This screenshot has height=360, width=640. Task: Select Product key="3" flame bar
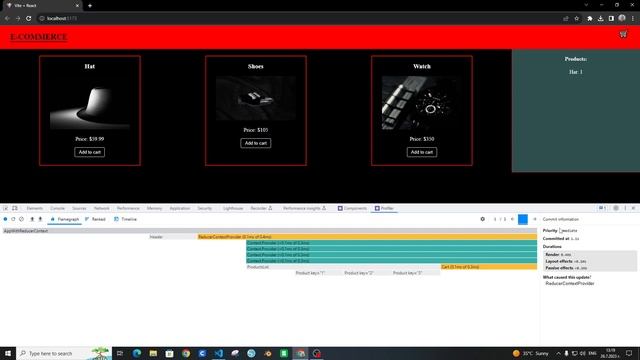416,273
